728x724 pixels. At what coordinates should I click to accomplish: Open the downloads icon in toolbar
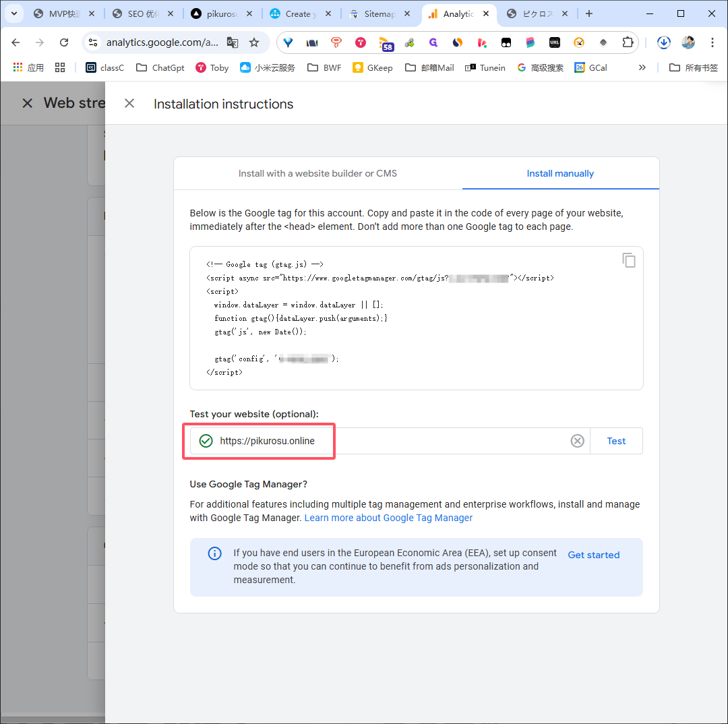[x=663, y=42]
